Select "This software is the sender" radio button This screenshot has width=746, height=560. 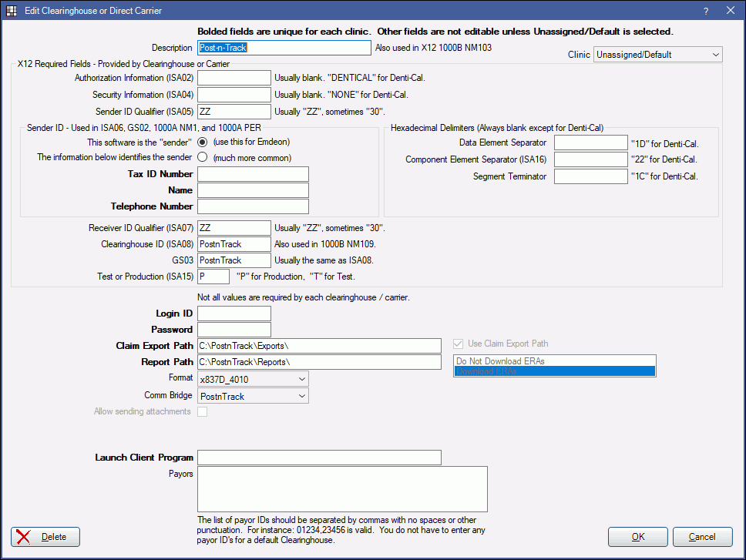(x=202, y=143)
